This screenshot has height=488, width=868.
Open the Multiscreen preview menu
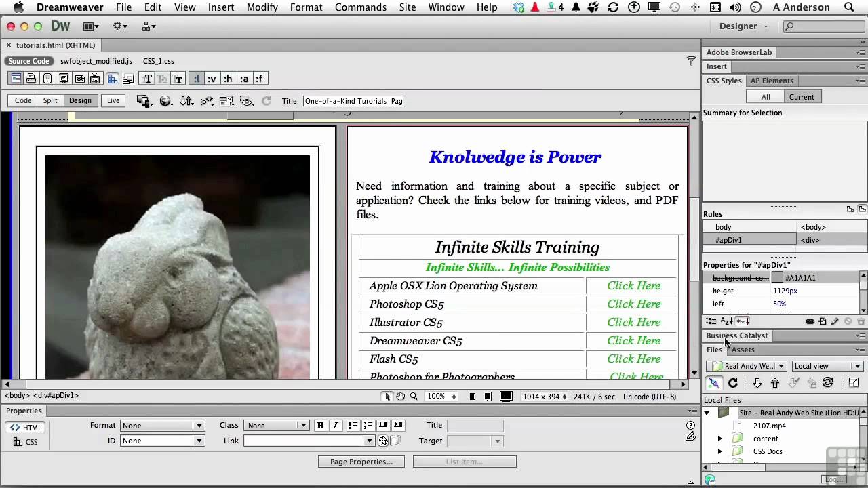[x=144, y=101]
